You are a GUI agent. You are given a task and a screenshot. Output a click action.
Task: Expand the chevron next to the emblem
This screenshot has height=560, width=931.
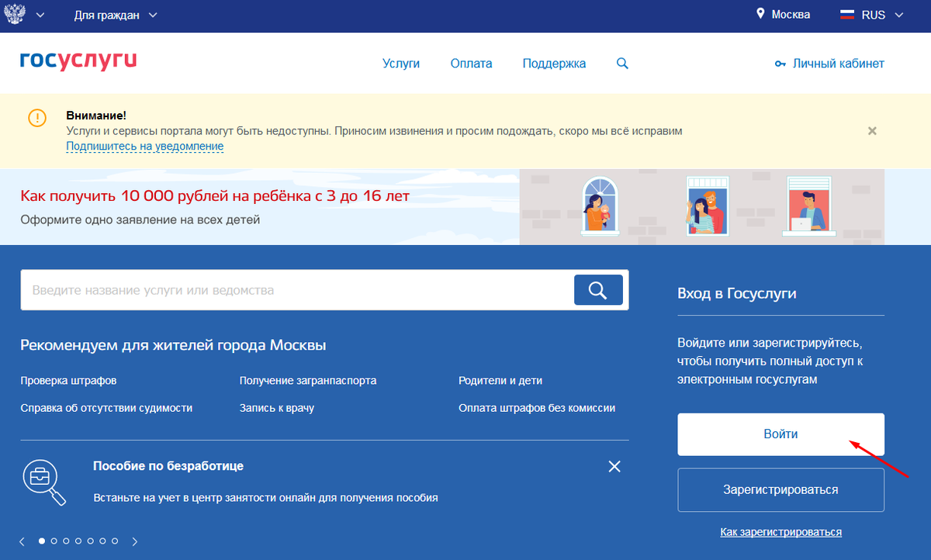40,16
